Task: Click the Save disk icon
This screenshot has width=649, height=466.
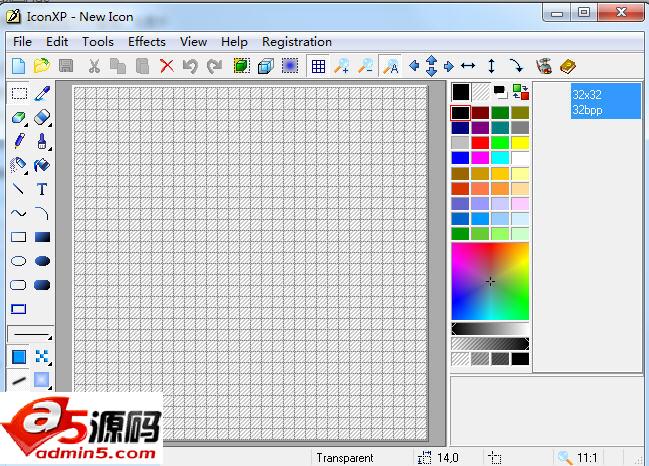Action: point(66,66)
